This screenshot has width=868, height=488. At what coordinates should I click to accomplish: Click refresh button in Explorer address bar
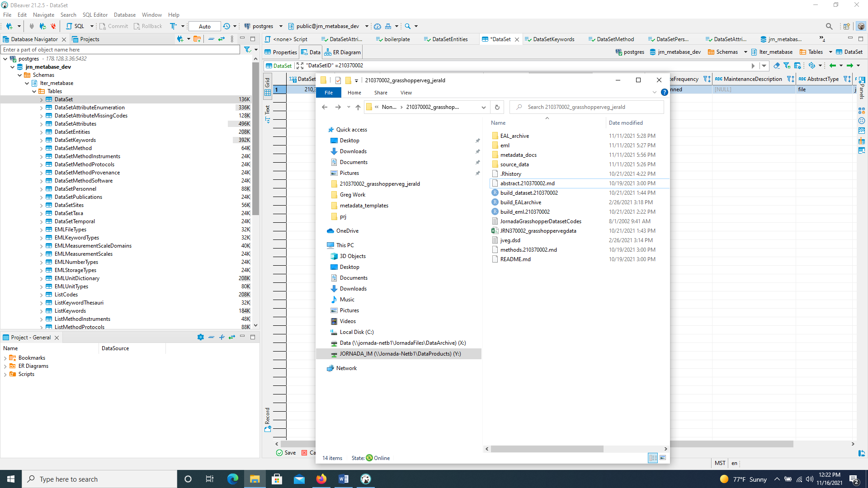(497, 107)
